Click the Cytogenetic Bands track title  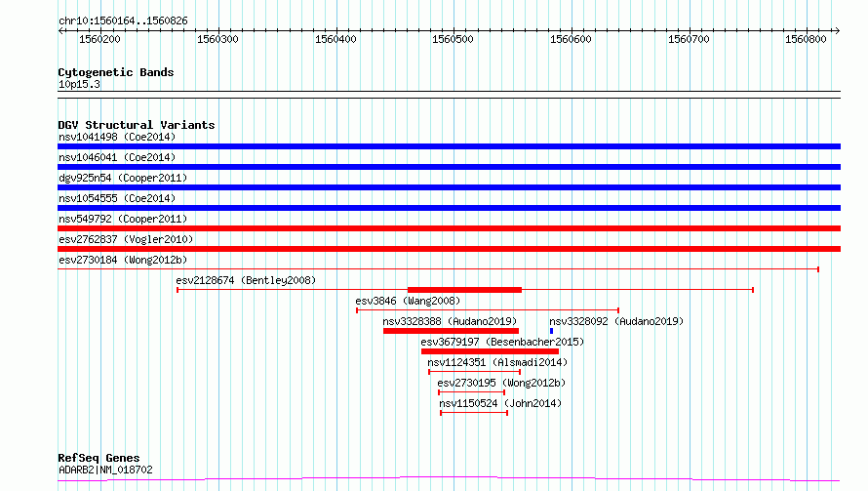coord(116,72)
